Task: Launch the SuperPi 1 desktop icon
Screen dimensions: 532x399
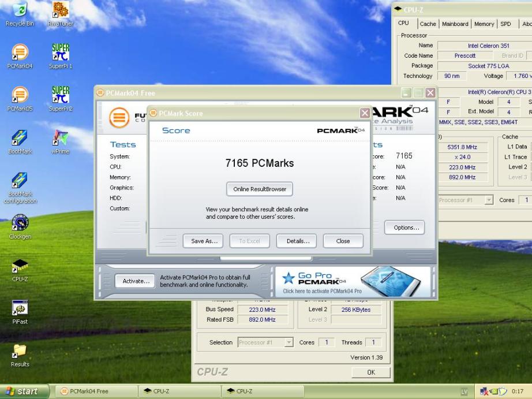Action: [x=61, y=56]
